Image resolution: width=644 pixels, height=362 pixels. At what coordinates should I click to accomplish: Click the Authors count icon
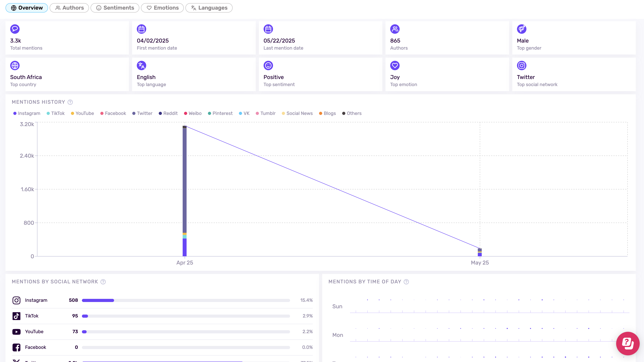pos(395,29)
